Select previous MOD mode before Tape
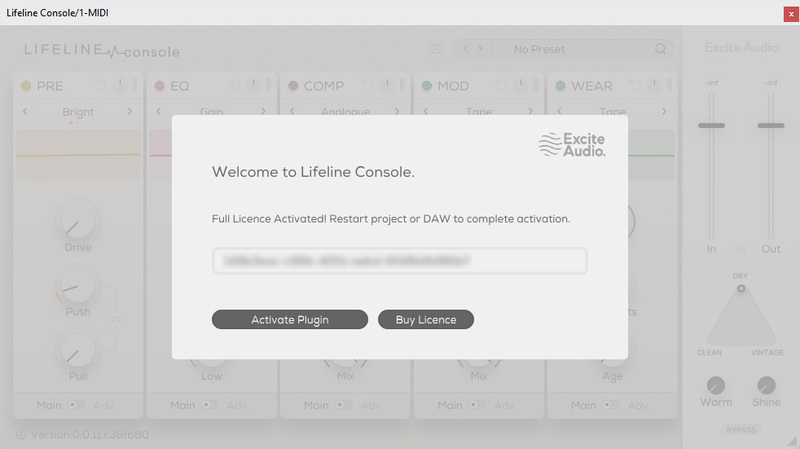The image size is (800, 449). [x=426, y=111]
